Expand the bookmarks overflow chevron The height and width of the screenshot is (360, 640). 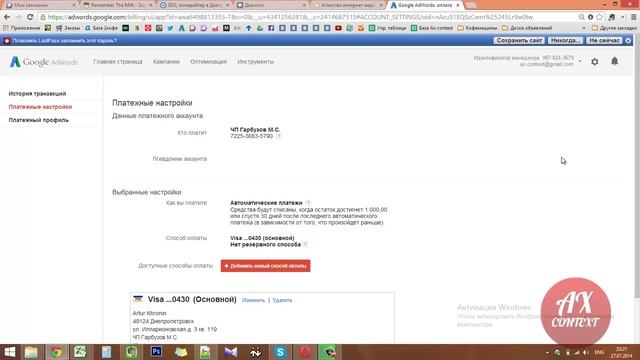click(x=584, y=28)
